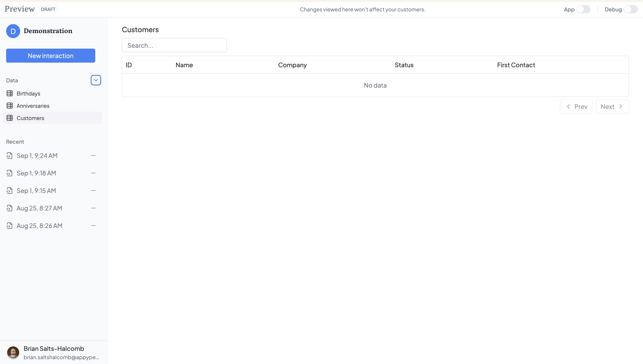Select Customers in the Data sidebar
643x364 pixels.
(30, 118)
